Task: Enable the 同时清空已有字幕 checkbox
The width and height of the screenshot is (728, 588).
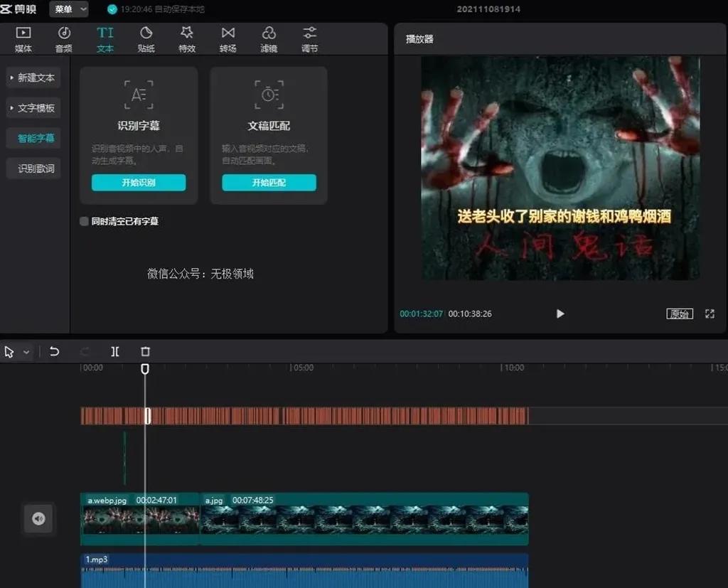Action: (83, 221)
